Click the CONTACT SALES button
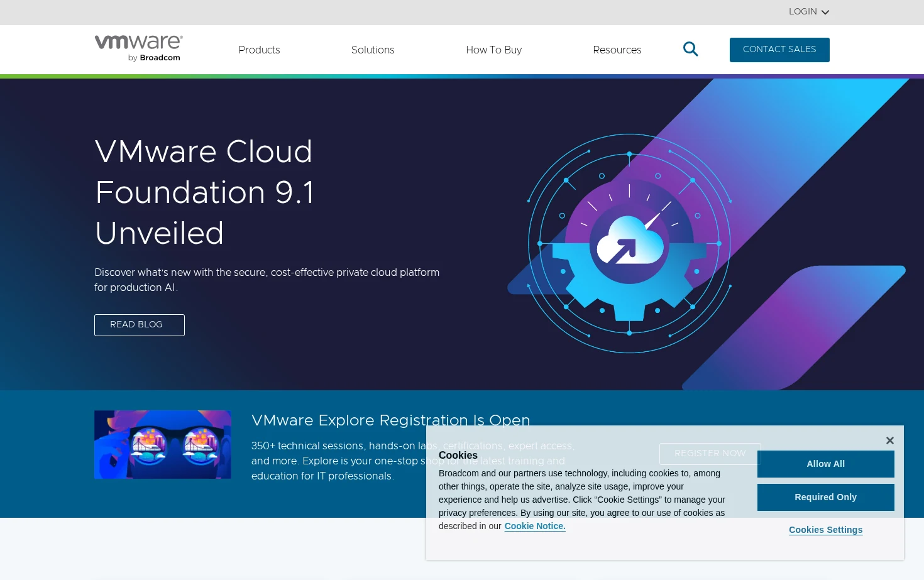The width and height of the screenshot is (924, 580). pos(779,50)
